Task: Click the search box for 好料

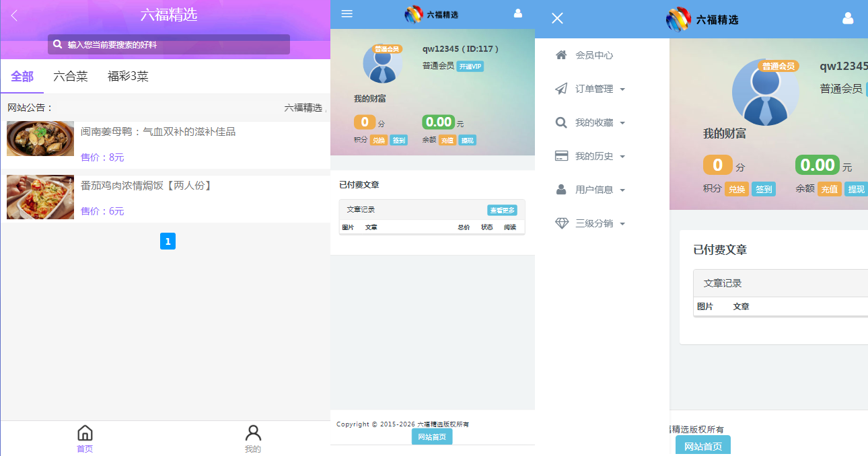Action: click(x=168, y=44)
